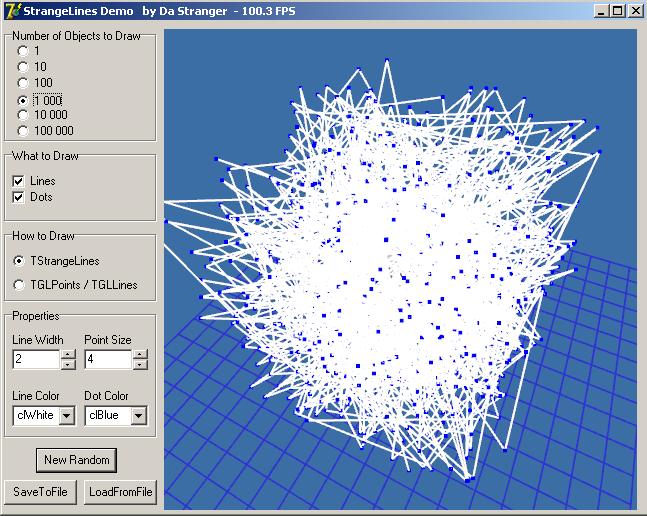Click the Point Size label

click(108, 340)
